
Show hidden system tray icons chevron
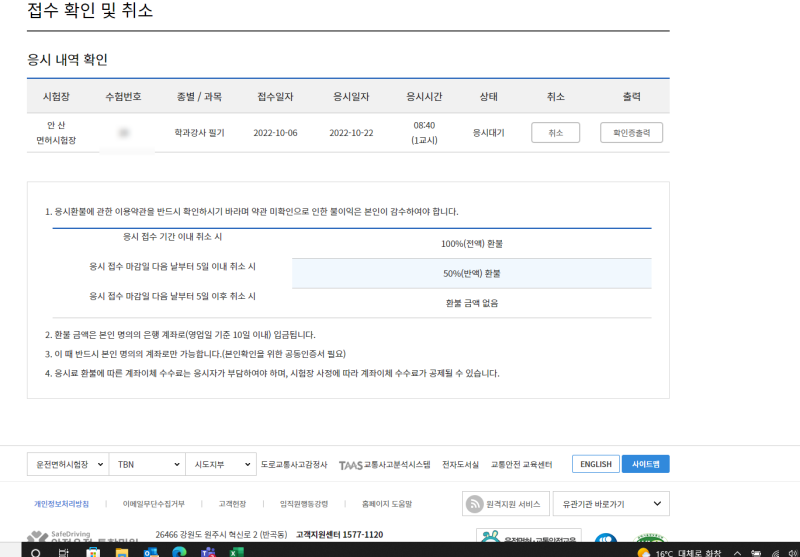tap(737, 553)
